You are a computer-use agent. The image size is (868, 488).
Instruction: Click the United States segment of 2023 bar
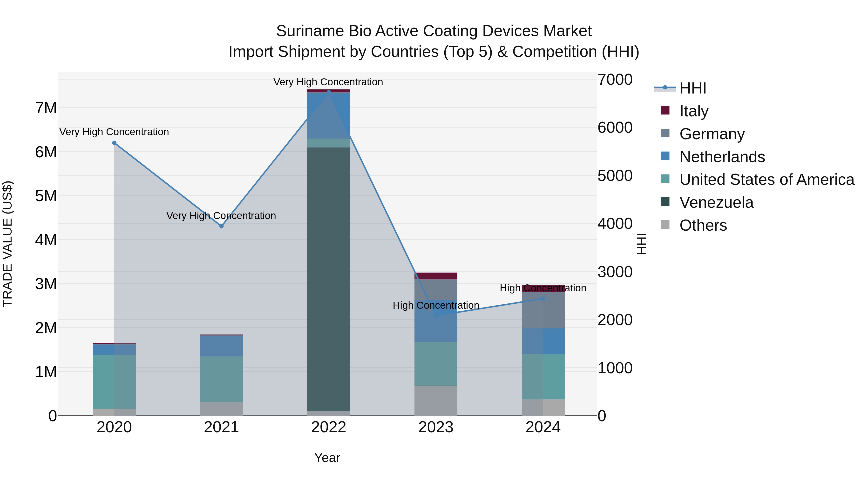tap(436, 364)
